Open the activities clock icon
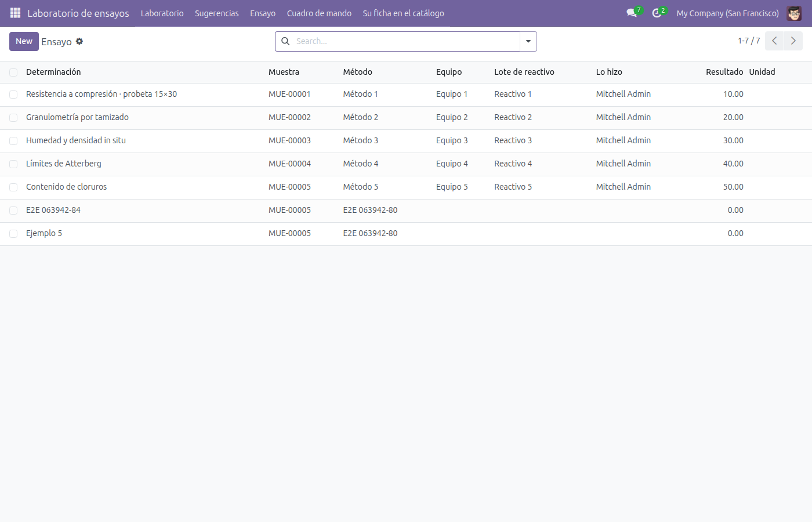The height and width of the screenshot is (522, 812). click(x=657, y=13)
